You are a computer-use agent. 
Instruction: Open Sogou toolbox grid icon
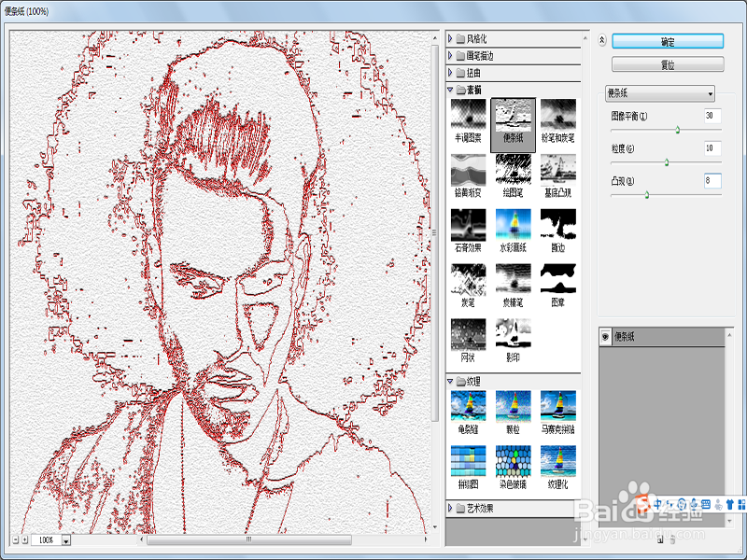[x=741, y=504]
